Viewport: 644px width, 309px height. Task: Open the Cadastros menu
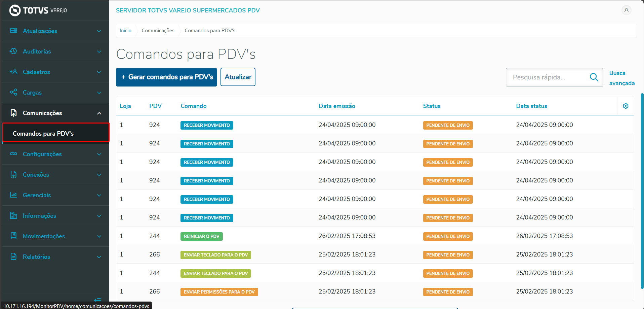[x=55, y=72]
